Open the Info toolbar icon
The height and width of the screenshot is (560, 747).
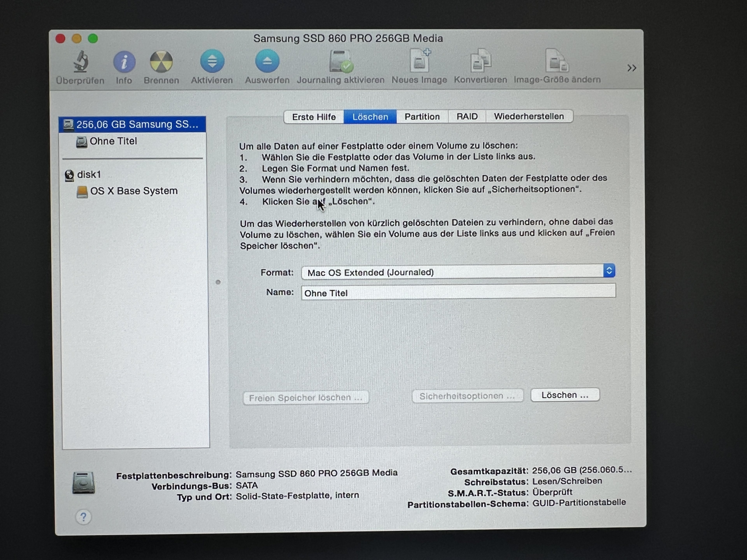124,62
